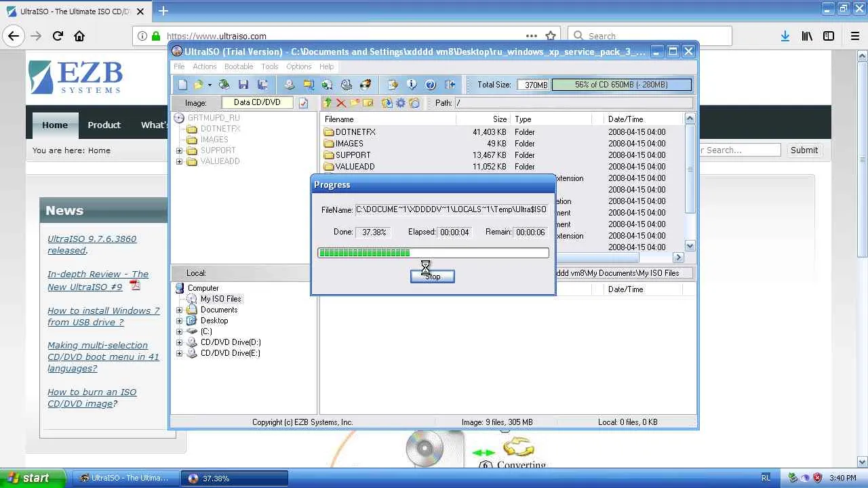Open the 'How to burn an ISO CD/DVD image' link
The width and height of the screenshot is (868, 488).
pyautogui.click(x=92, y=398)
